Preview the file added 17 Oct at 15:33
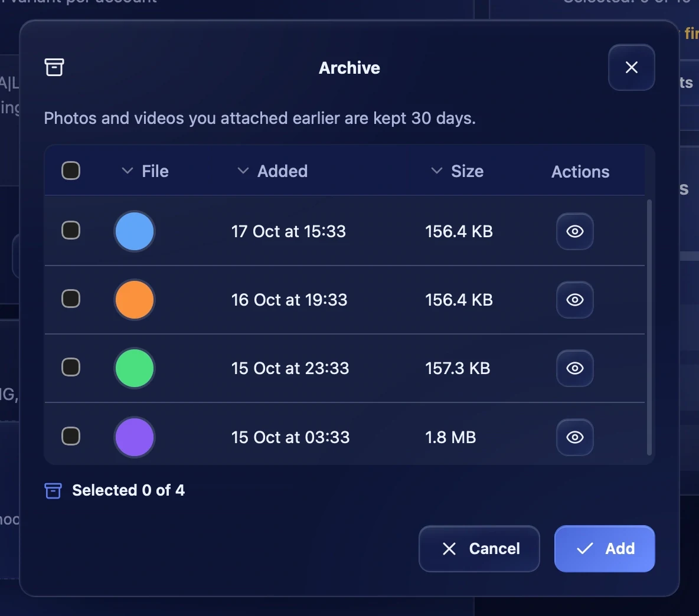The image size is (699, 616). click(x=574, y=231)
